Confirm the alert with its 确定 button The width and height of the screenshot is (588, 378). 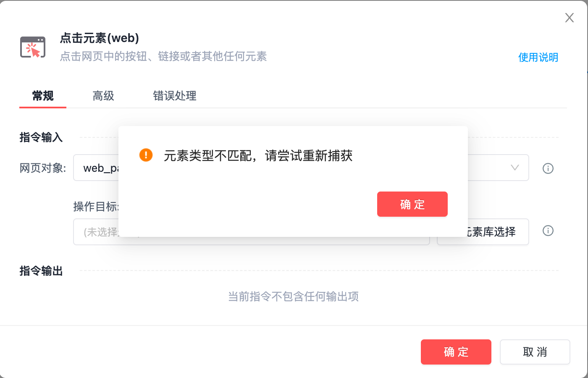pos(412,205)
